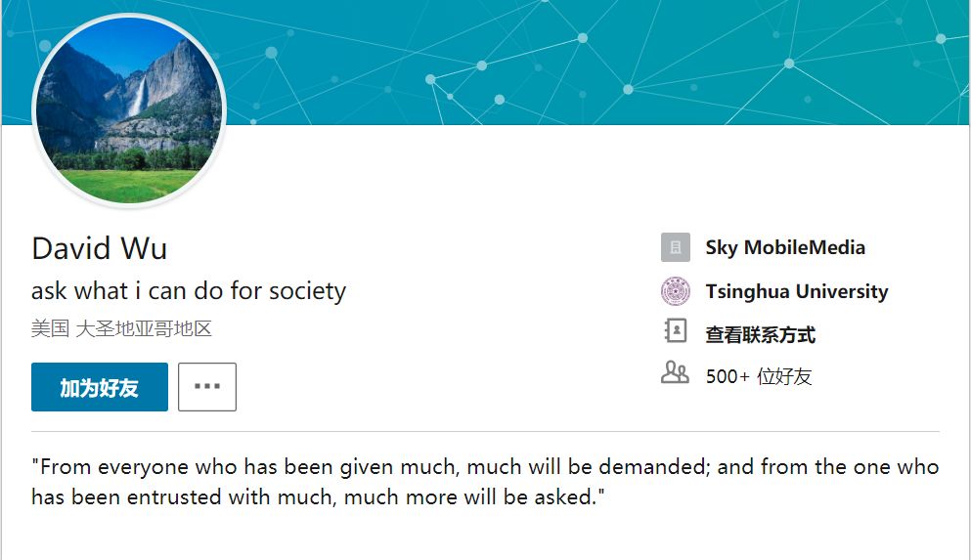The image size is (971, 560).
Task: Click the headline "ask what i can do for society"
Action: click(x=189, y=291)
